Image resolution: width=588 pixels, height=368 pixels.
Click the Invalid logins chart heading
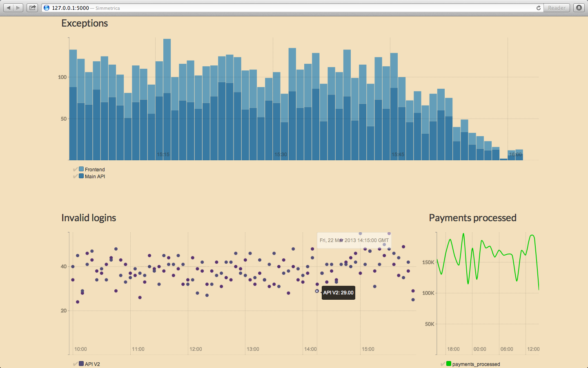89,218
